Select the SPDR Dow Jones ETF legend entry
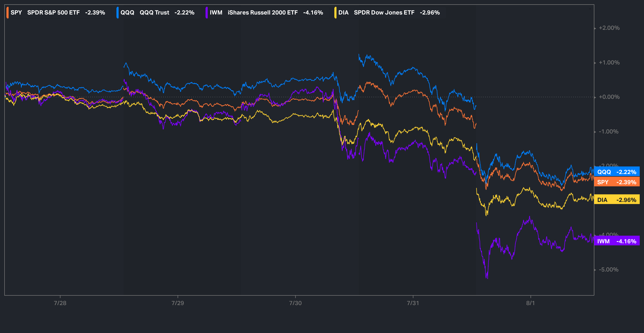The image size is (644, 333). coord(384,13)
